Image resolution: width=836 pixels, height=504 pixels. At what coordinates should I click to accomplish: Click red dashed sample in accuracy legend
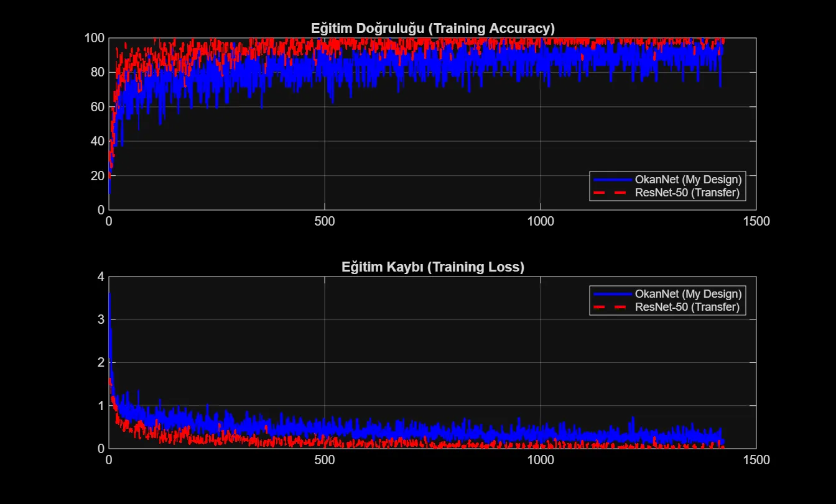point(612,193)
